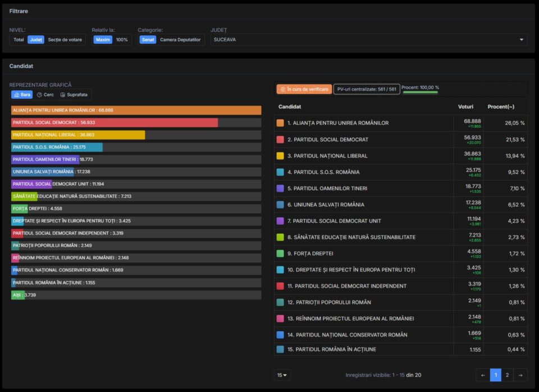Choose Secție de votare level
Viewport: 539px width, 392px height.
pyautogui.click(x=65, y=40)
